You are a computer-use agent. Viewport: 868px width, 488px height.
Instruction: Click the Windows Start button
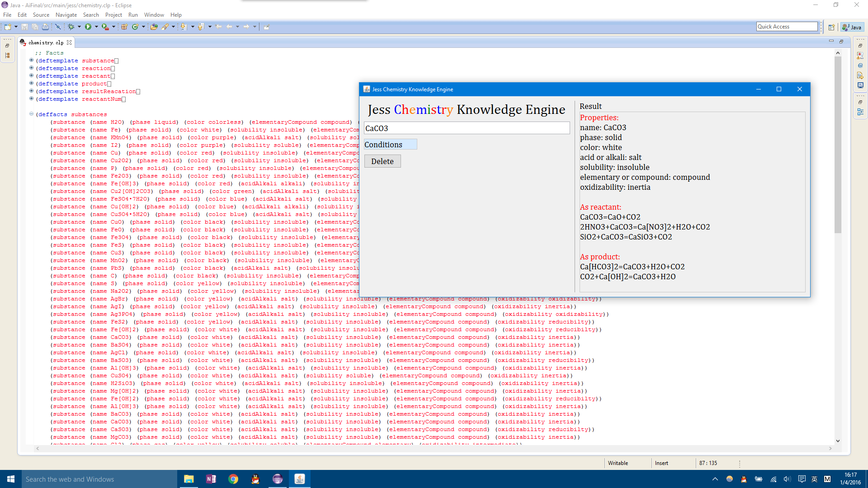pos(11,479)
